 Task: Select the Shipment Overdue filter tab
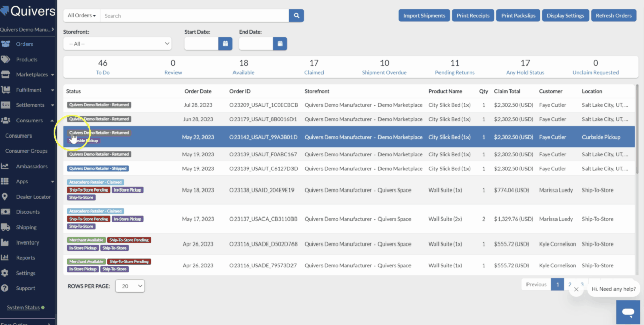click(x=384, y=67)
